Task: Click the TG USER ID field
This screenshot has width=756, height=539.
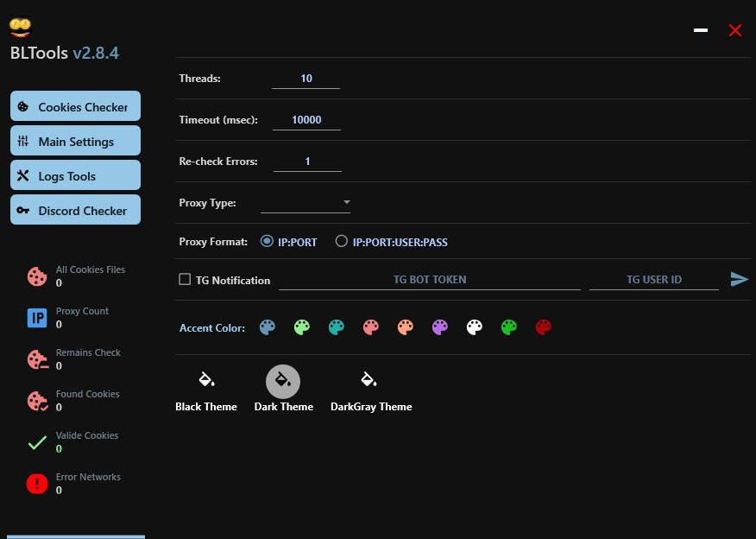Action: (x=654, y=280)
